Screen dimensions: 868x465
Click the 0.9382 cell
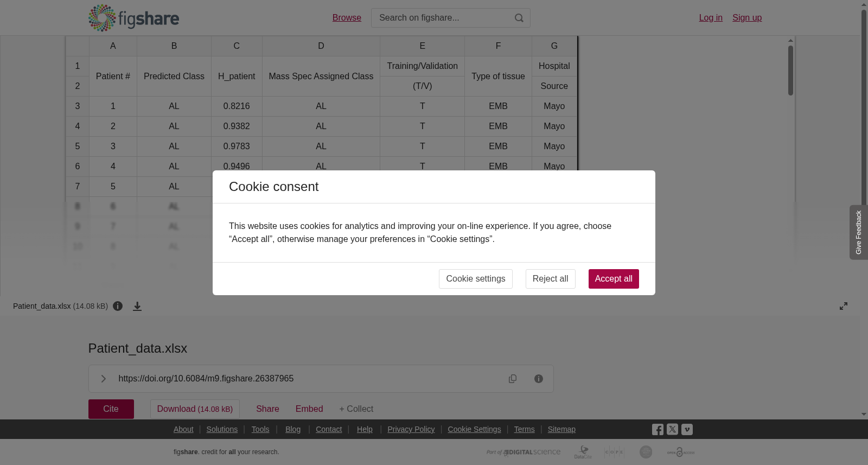pos(237,126)
